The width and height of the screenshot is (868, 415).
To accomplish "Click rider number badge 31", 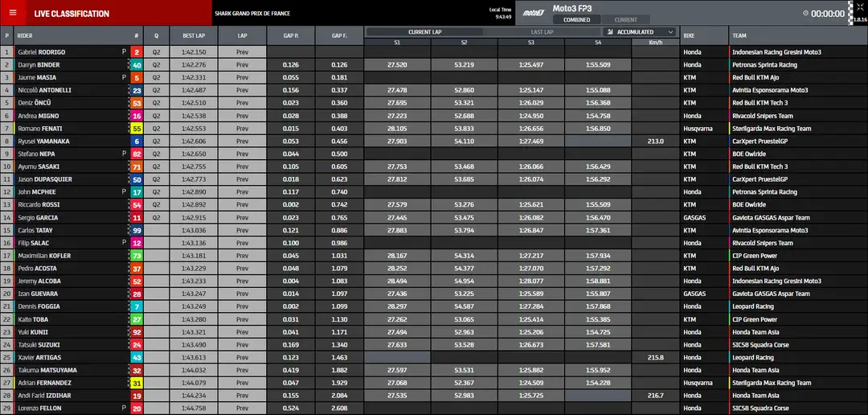I will point(137,383).
